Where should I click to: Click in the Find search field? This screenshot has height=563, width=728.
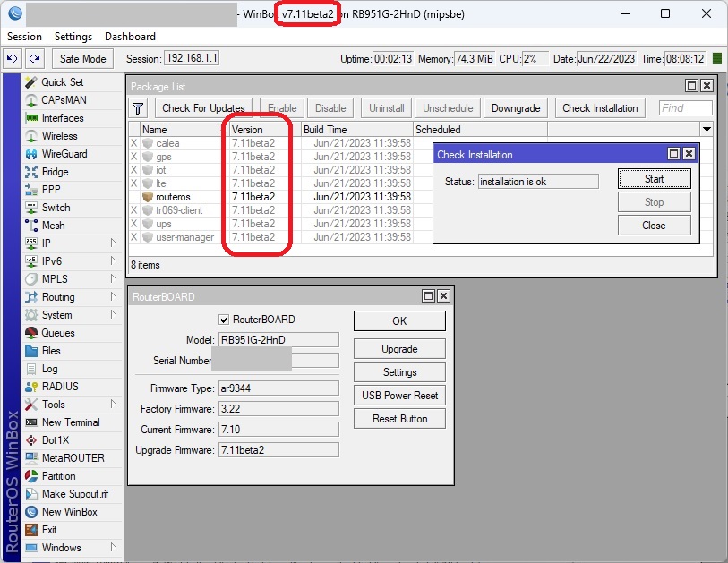click(x=685, y=108)
